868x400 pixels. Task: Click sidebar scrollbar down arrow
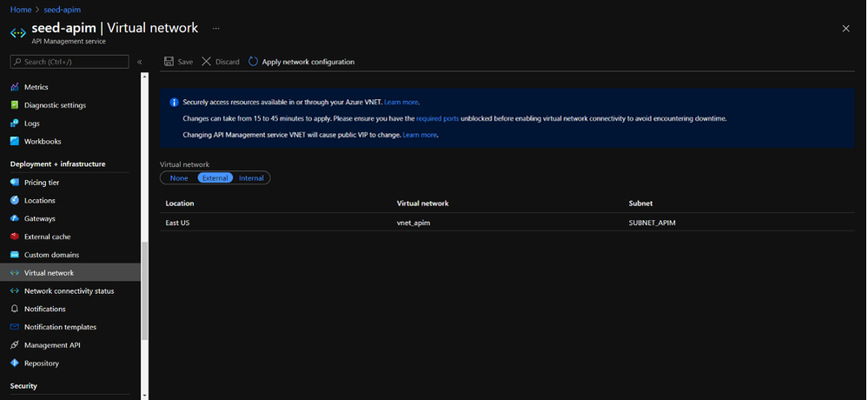(144, 396)
